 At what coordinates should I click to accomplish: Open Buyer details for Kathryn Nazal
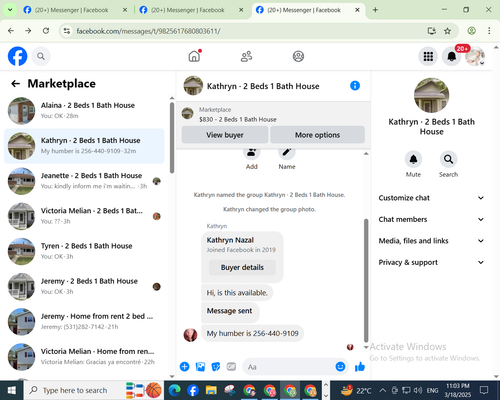point(242,267)
